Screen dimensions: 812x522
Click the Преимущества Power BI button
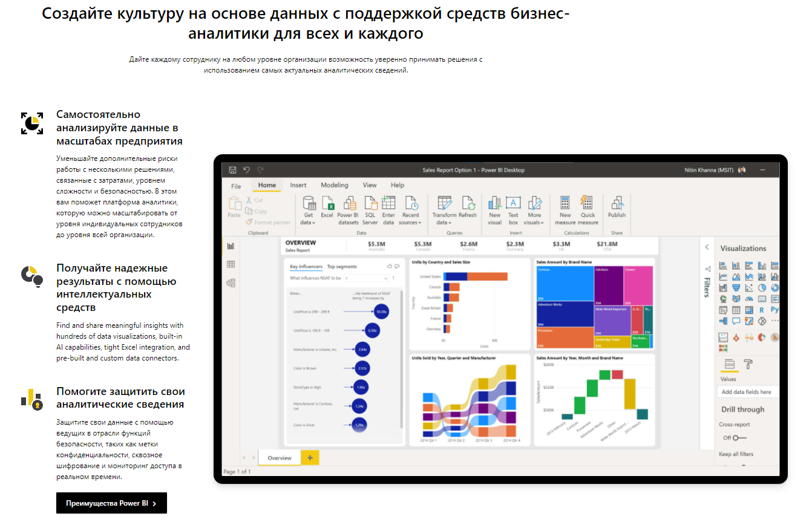coord(111,503)
